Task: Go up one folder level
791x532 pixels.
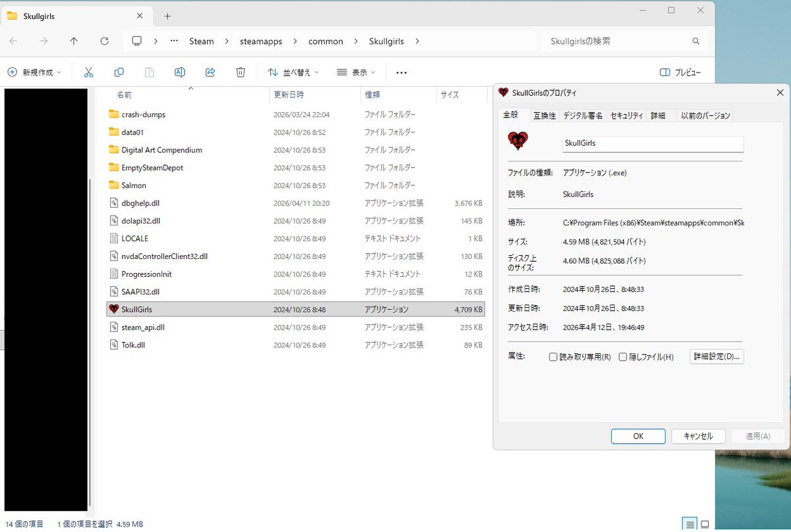Action: tap(74, 41)
